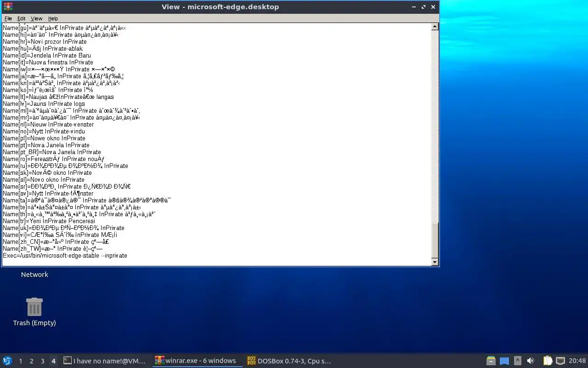Select the winrar.exe taskbar entry

pos(198,361)
